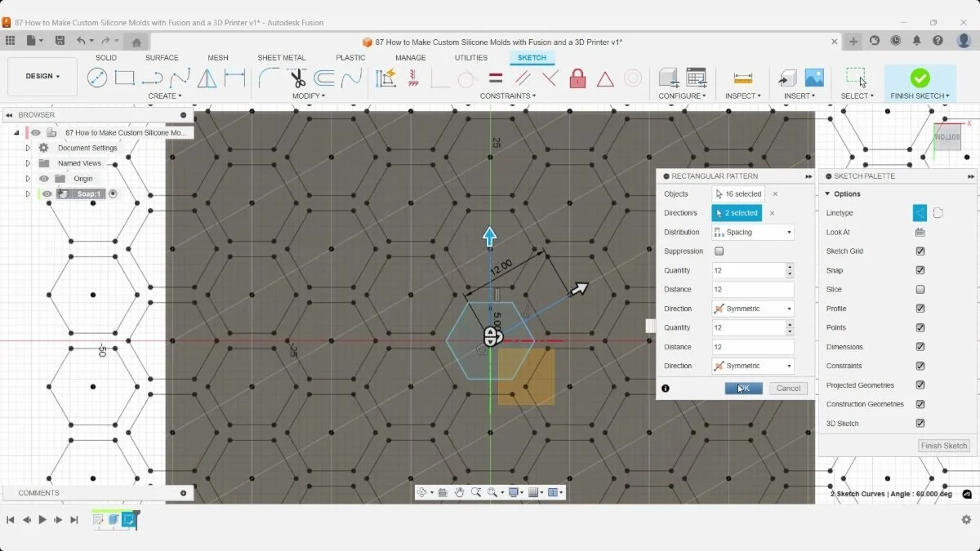Click the Save icon in top bar

pyautogui.click(x=60, y=41)
